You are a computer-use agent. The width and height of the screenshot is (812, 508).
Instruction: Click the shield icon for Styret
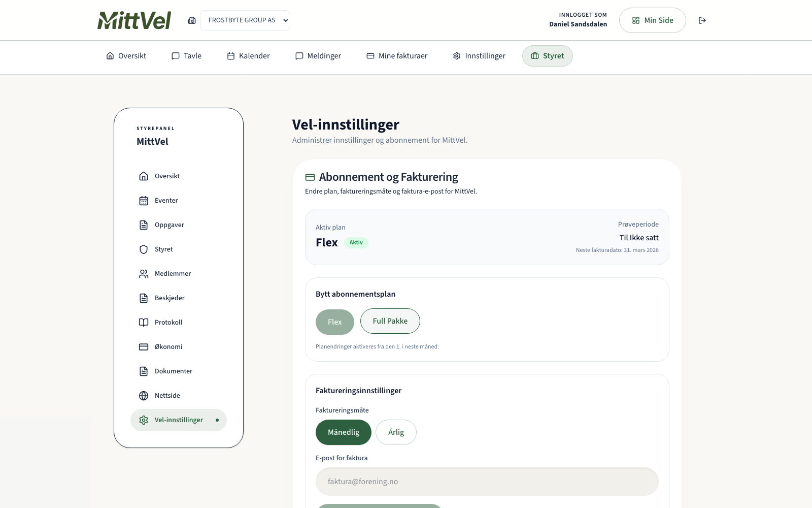tap(144, 249)
